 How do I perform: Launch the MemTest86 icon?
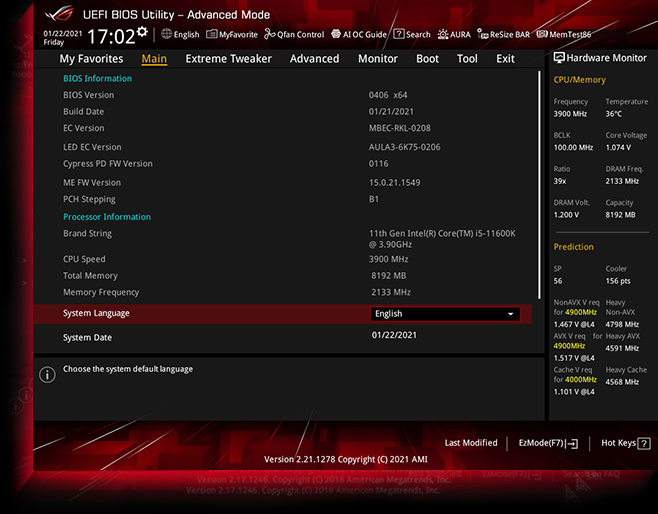click(542, 34)
